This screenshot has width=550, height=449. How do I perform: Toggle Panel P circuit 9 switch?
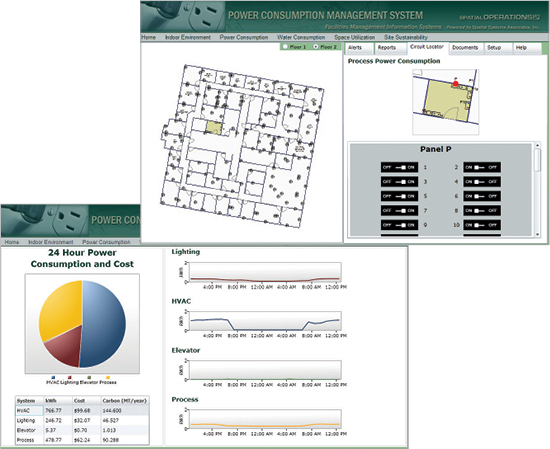[399, 225]
